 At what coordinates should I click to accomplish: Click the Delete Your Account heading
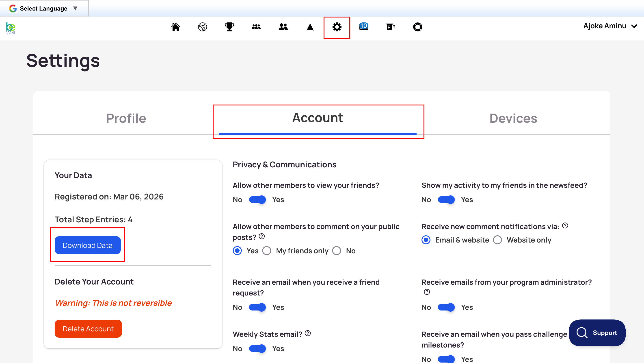pyautogui.click(x=94, y=282)
